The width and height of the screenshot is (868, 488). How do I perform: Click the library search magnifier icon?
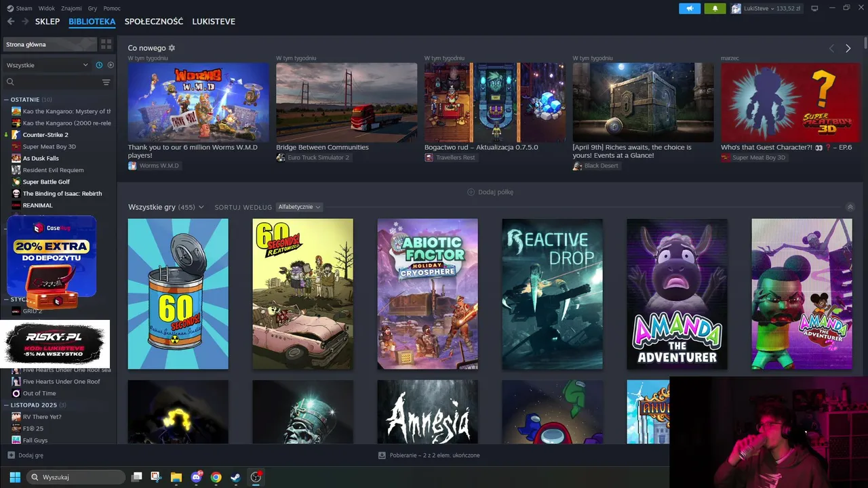(x=10, y=82)
